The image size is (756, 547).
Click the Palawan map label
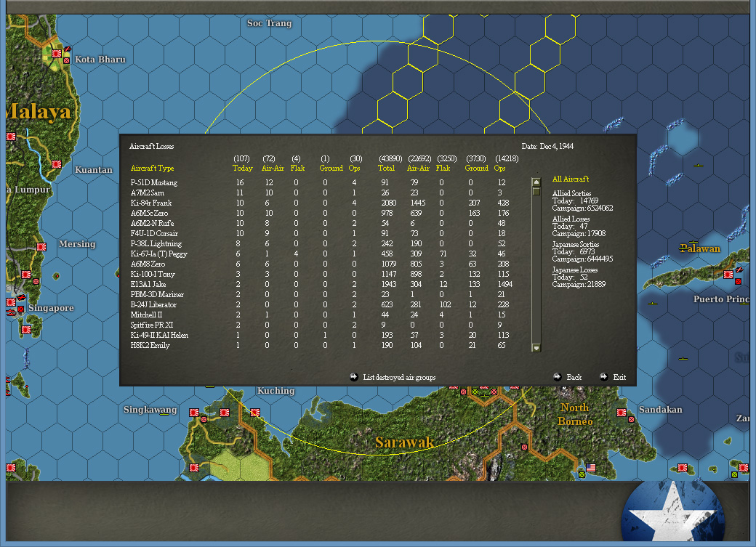tap(700, 248)
